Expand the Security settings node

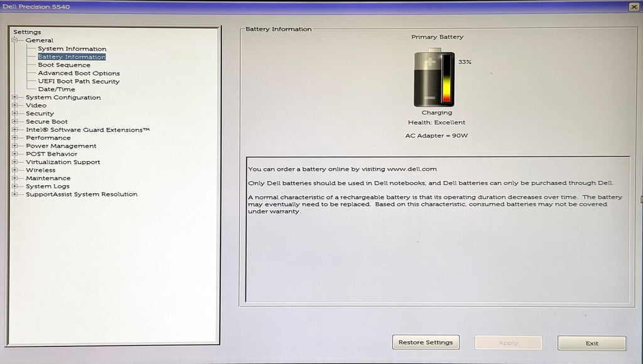pos(14,114)
